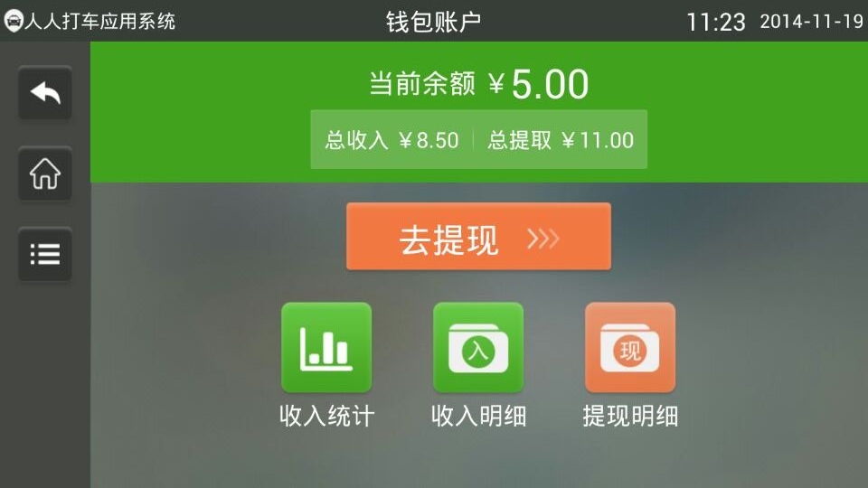
Task: Tap the 总收入 ¥8.50 summary
Action: [x=392, y=140]
